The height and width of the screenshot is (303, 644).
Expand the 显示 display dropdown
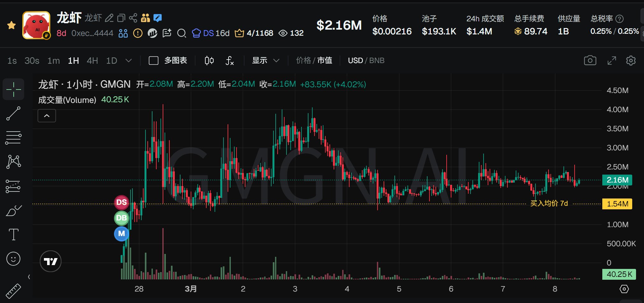[x=265, y=61]
